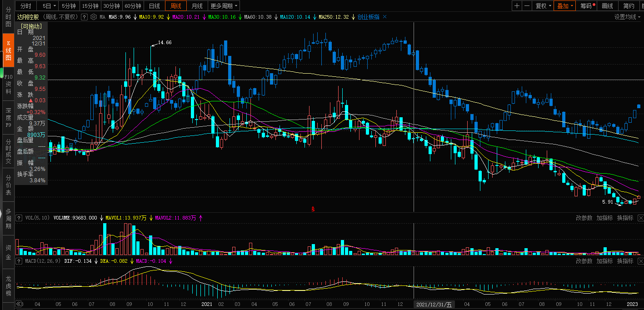Select the F10 资料 sidebar tab
The width and height of the screenshot is (644, 310).
pyautogui.click(x=8, y=84)
